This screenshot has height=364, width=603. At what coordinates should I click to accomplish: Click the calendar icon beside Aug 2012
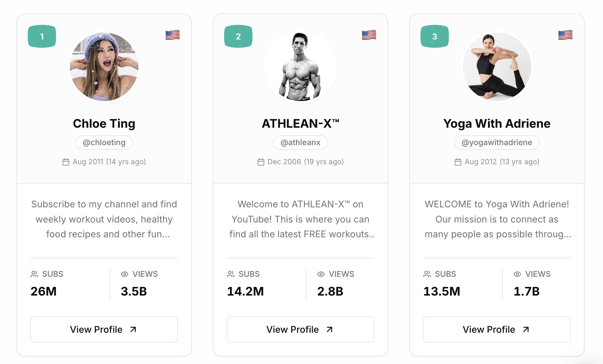457,162
